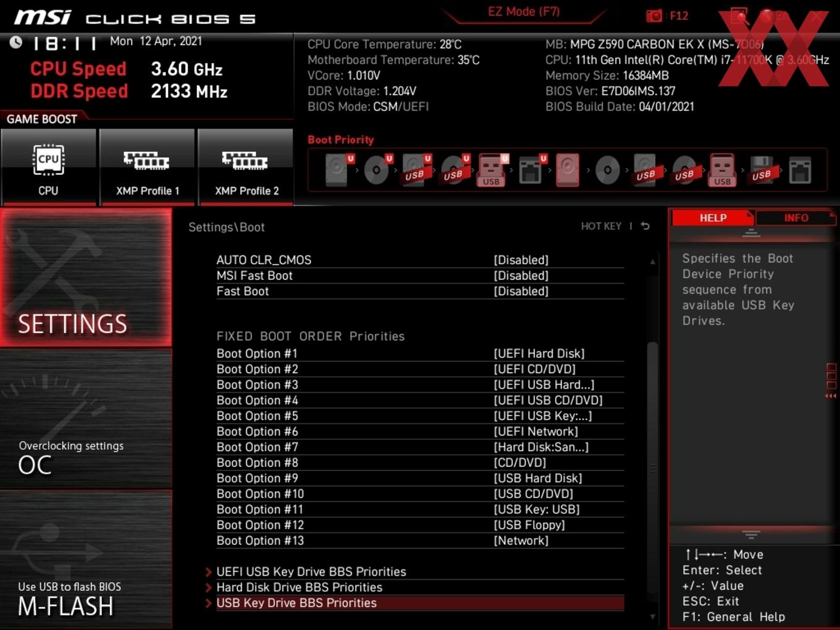This screenshot has width=840, height=630.
Task: Click the clock icon beside the time
Action: (x=16, y=42)
